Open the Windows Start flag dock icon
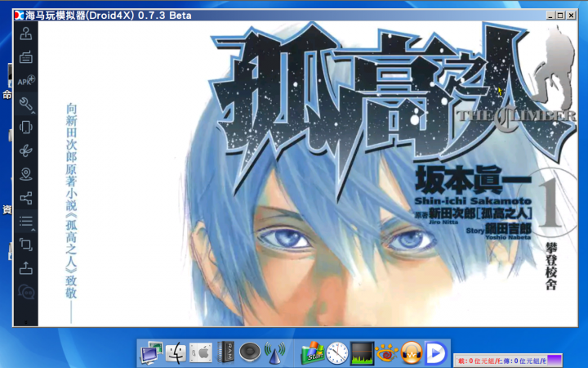 tap(312, 353)
